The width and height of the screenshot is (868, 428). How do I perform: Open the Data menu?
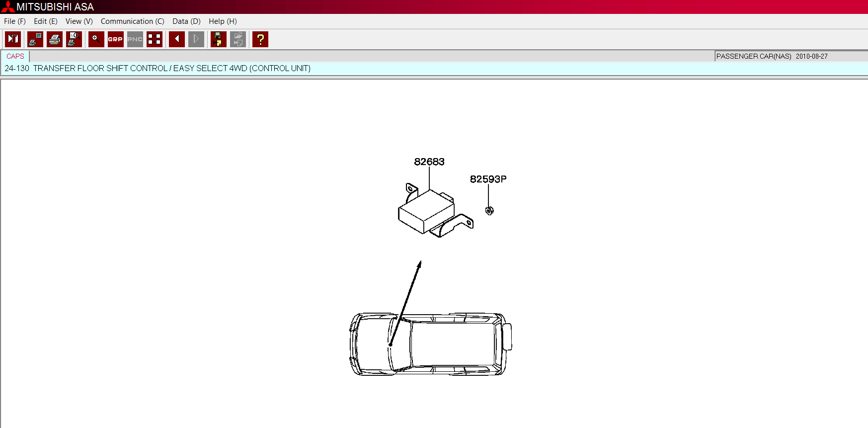tap(186, 21)
